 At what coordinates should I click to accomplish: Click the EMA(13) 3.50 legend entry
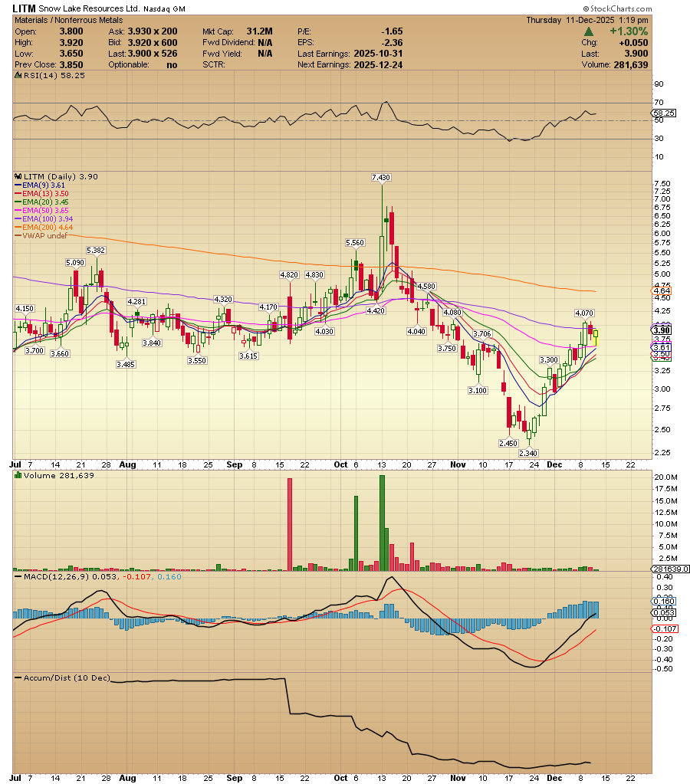pyautogui.click(x=41, y=193)
